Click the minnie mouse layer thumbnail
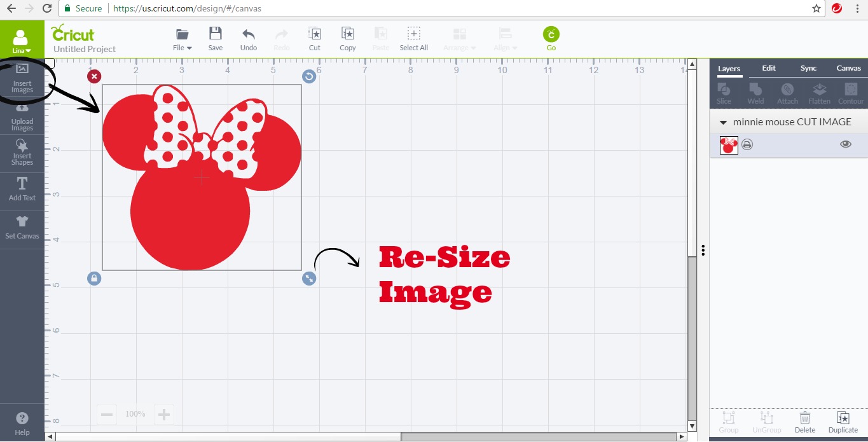This screenshot has width=868, height=442. coord(729,145)
